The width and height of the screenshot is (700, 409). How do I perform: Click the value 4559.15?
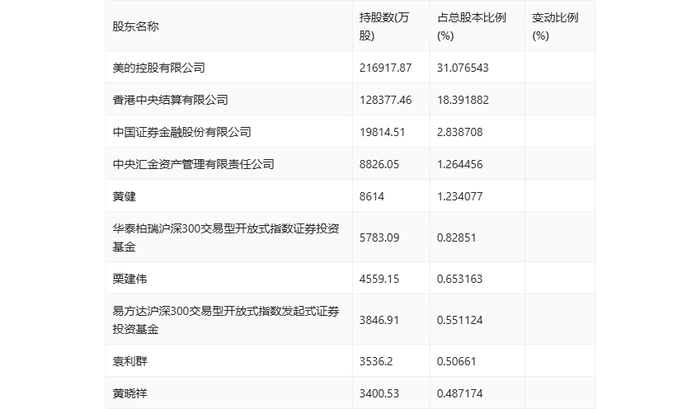point(379,279)
